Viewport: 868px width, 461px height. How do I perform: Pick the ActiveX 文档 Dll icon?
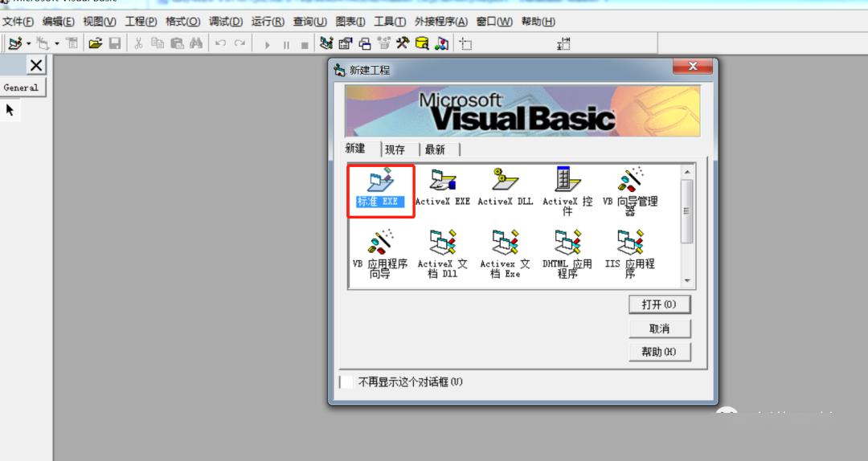[443, 254]
